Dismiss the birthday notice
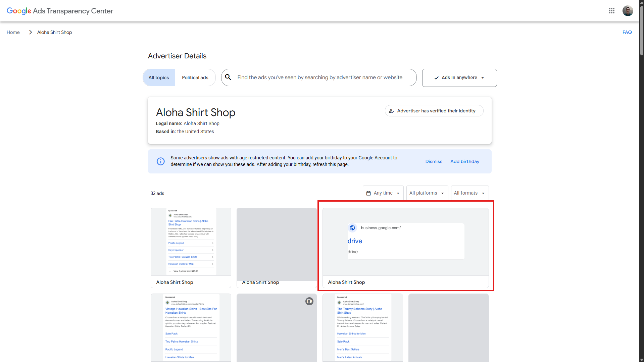Screen dimensions: 644x362 click(434, 161)
